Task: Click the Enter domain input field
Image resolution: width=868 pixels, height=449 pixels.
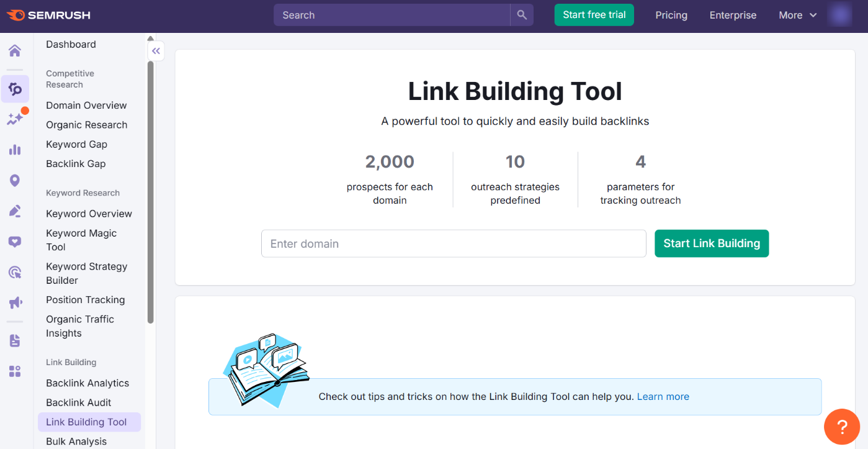Action: [454, 243]
